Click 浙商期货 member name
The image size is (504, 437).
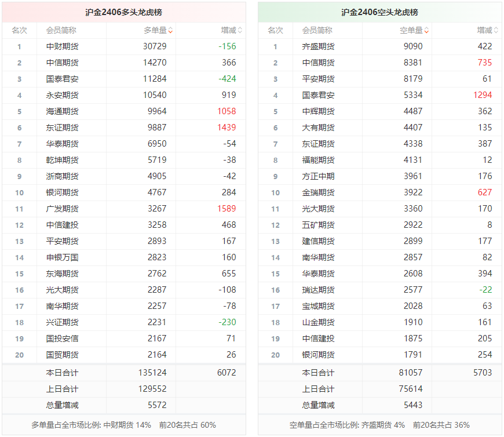62,176
